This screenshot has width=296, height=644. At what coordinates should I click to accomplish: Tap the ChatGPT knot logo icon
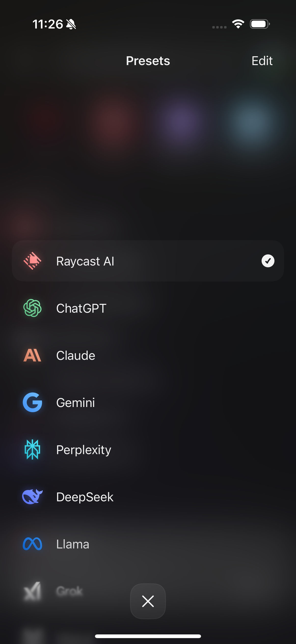point(32,308)
